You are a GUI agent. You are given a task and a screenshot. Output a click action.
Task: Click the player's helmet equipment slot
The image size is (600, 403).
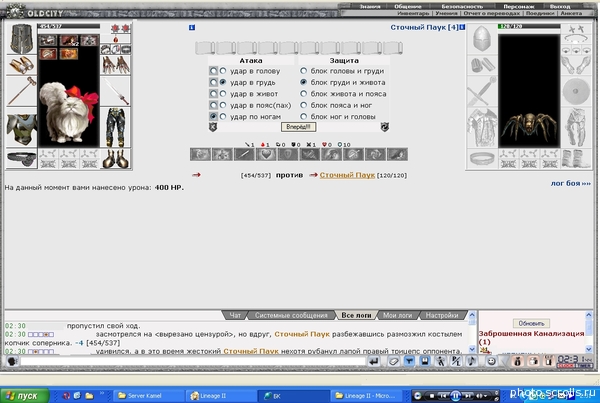(21, 39)
